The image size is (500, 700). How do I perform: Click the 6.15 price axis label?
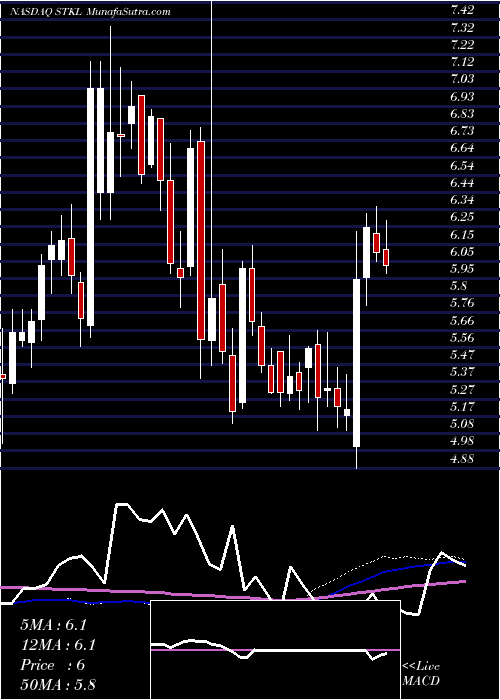(x=462, y=234)
